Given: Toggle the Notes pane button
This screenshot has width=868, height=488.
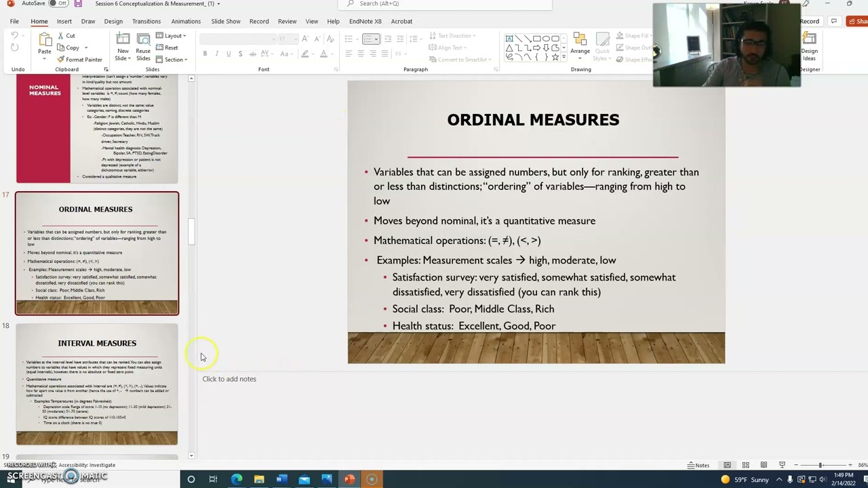Looking at the screenshot, I should point(698,465).
